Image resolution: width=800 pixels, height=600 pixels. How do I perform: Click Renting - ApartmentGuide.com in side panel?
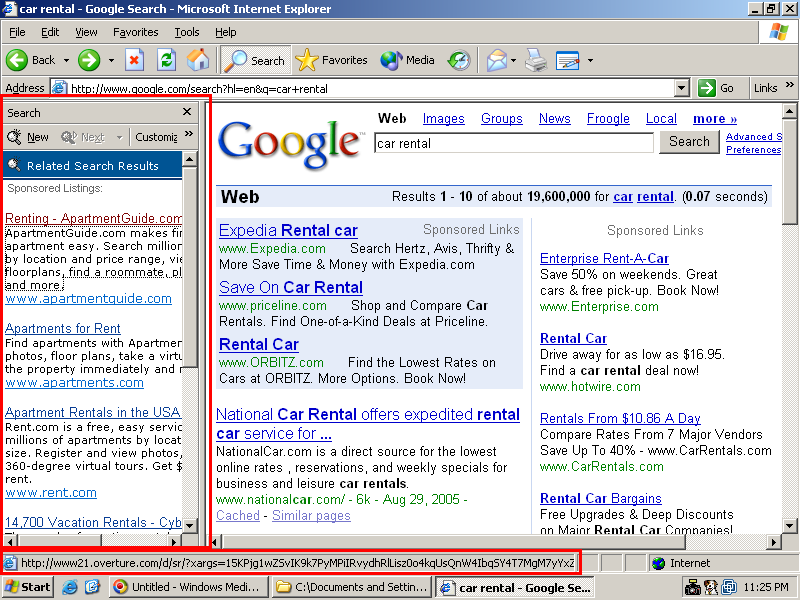93,218
